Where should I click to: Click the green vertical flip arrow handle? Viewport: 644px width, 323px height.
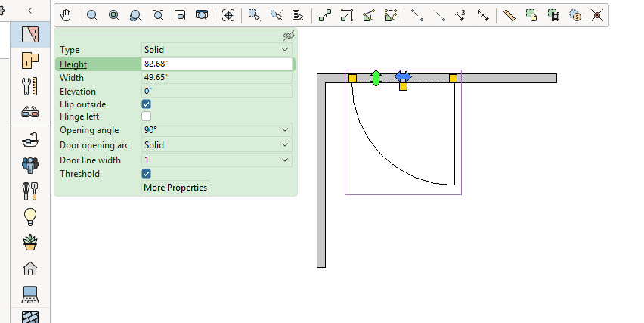pos(376,78)
